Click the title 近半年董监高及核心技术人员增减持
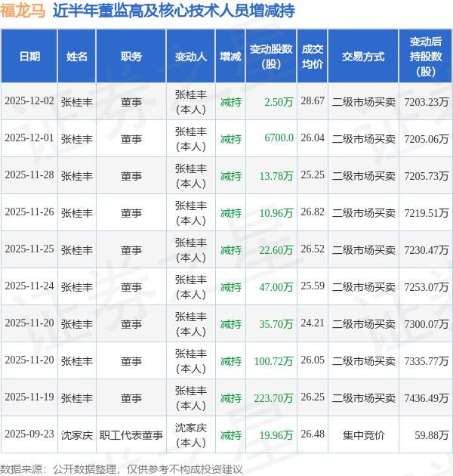The width and height of the screenshot is (453, 476). coord(174,11)
